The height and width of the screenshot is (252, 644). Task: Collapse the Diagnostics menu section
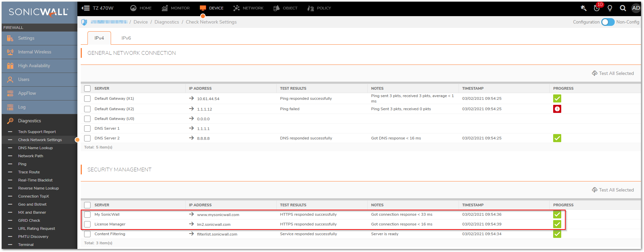point(30,121)
